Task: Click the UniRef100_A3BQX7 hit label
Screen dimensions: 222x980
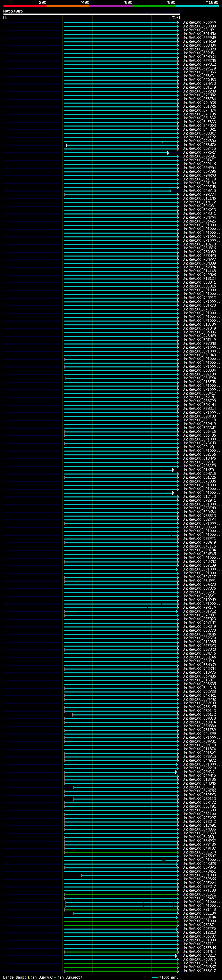Action: point(199,133)
